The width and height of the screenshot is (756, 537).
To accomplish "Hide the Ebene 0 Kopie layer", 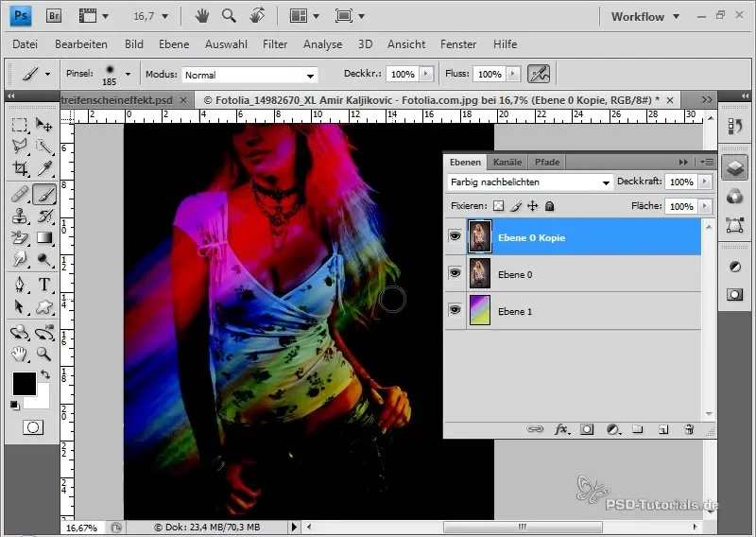I will click(x=455, y=236).
